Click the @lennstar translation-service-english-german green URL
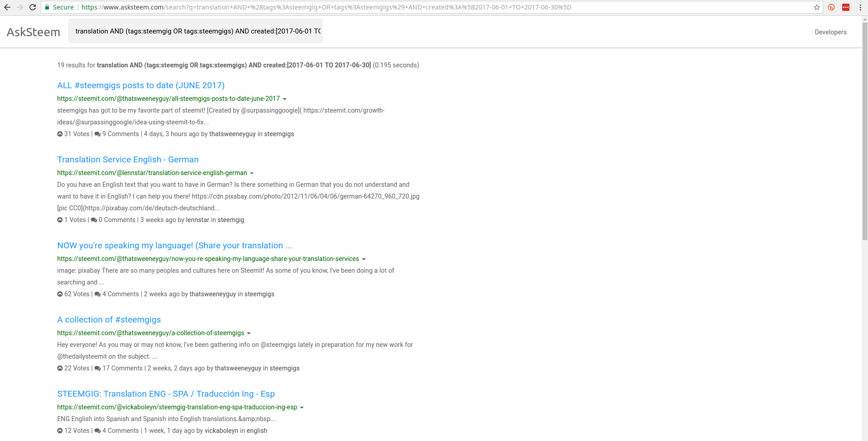Image resolution: width=868 pixels, height=441 pixels. point(152,173)
